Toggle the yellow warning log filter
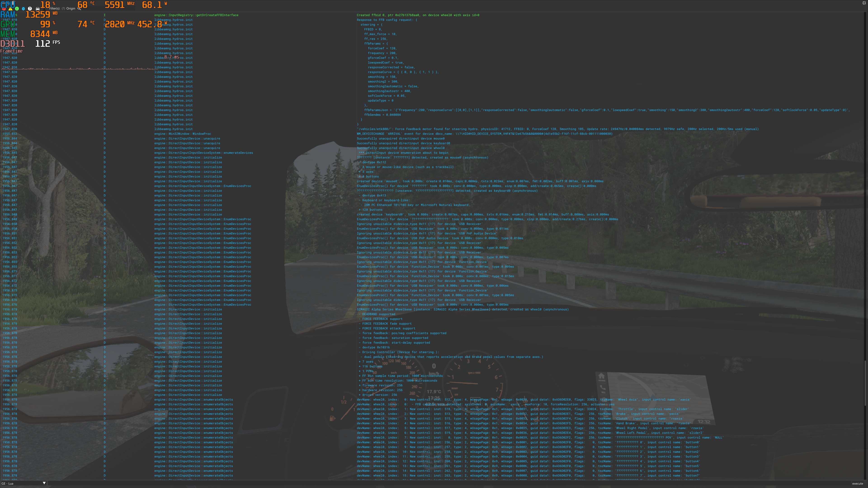Image resolution: width=868 pixels, height=488 pixels. coord(10,9)
